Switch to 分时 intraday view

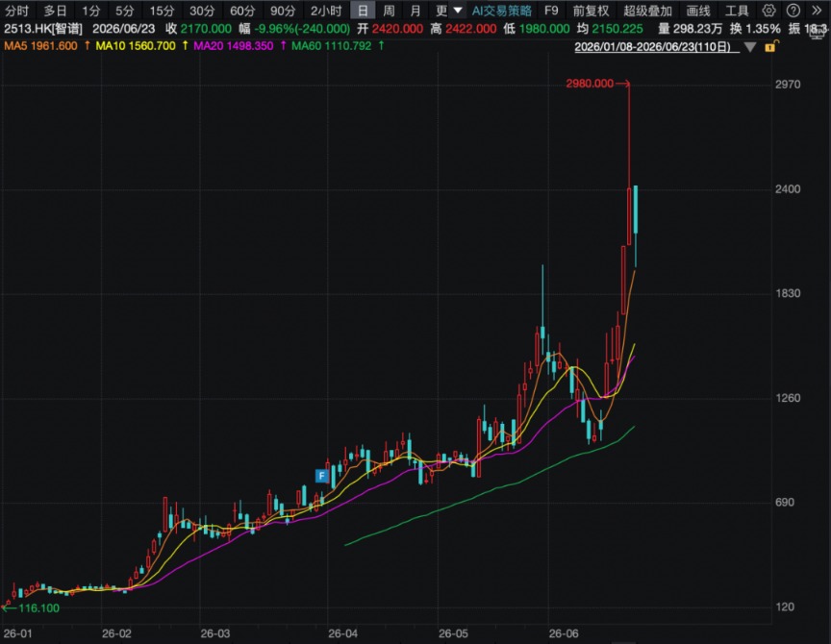(x=17, y=11)
